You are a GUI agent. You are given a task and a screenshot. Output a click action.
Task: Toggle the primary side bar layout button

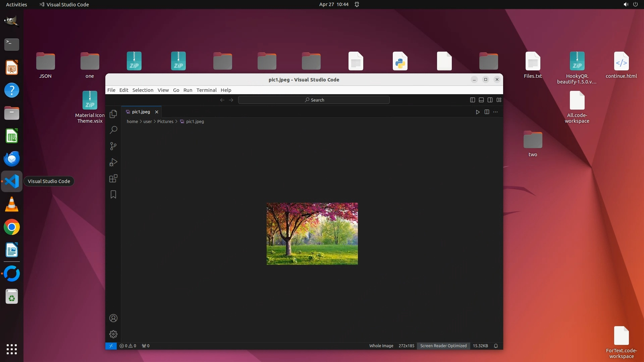pyautogui.click(x=472, y=100)
